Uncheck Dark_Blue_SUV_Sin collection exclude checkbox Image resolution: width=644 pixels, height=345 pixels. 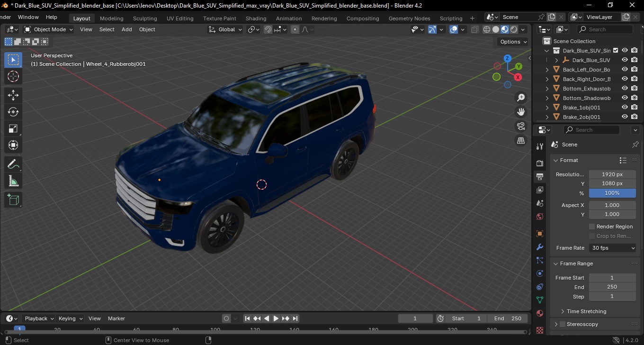click(616, 50)
